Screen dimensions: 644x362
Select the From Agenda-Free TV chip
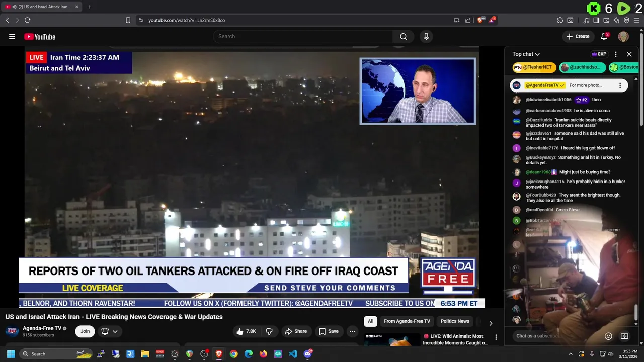[x=407, y=321]
